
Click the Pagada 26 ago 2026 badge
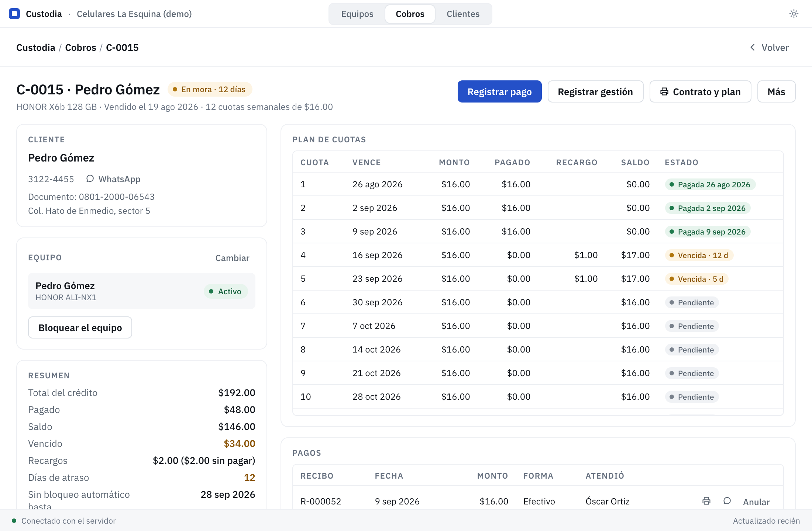click(x=710, y=184)
